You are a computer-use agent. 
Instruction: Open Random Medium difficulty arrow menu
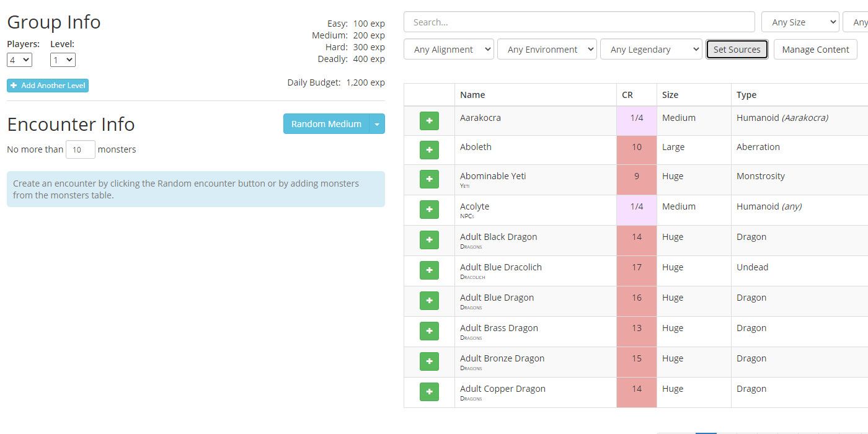pyautogui.click(x=377, y=124)
